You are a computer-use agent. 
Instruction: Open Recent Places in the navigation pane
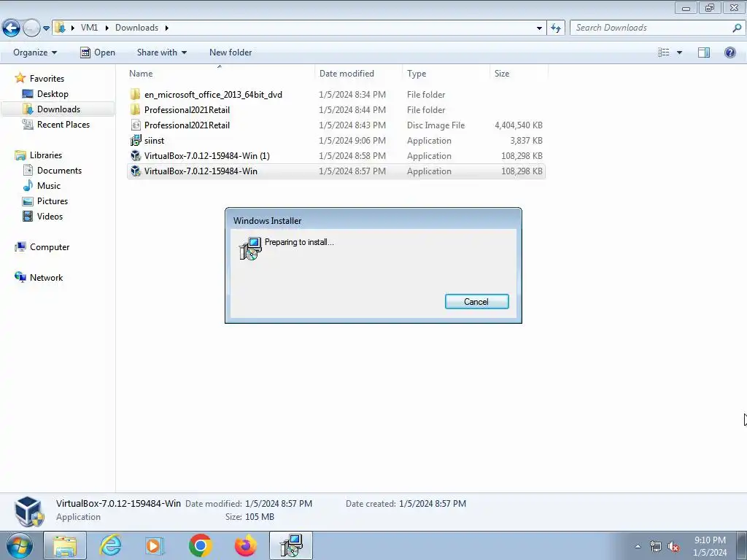click(63, 124)
